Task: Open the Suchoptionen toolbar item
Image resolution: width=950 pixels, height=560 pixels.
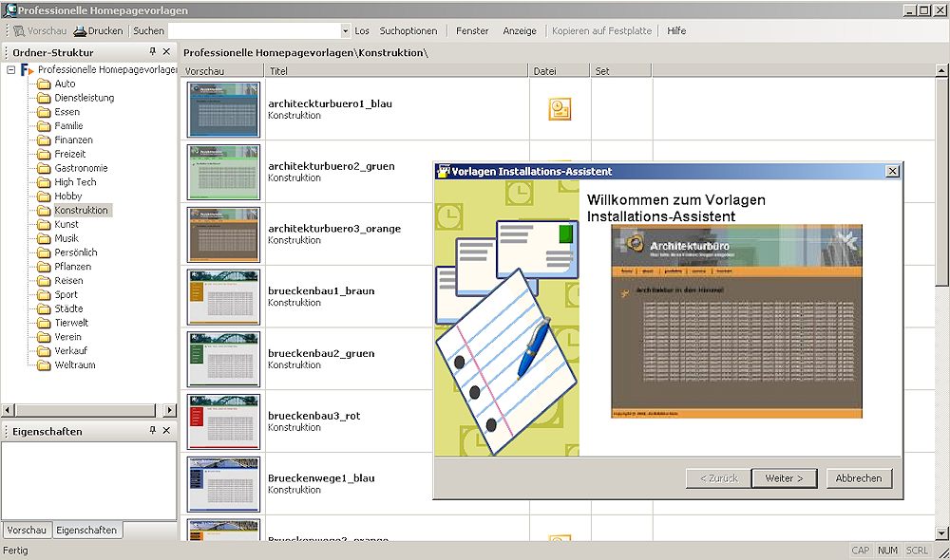Action: (x=408, y=31)
